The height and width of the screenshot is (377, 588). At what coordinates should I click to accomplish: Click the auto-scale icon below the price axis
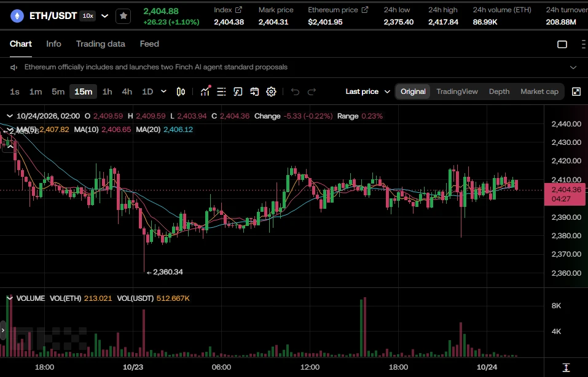click(566, 367)
